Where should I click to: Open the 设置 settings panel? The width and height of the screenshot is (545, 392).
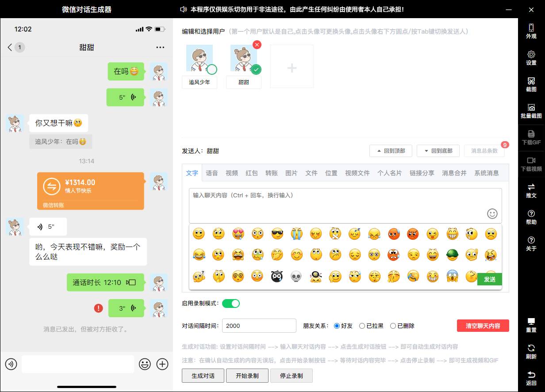531,57
